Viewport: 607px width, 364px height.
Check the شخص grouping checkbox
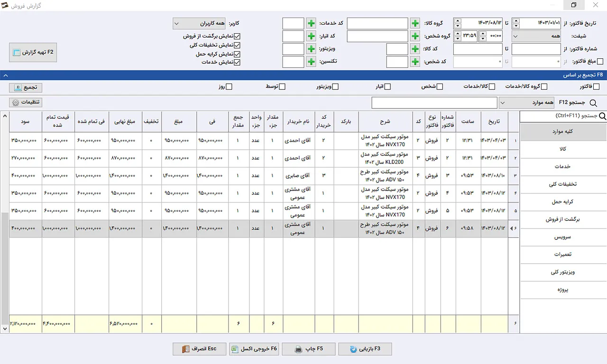440,87
